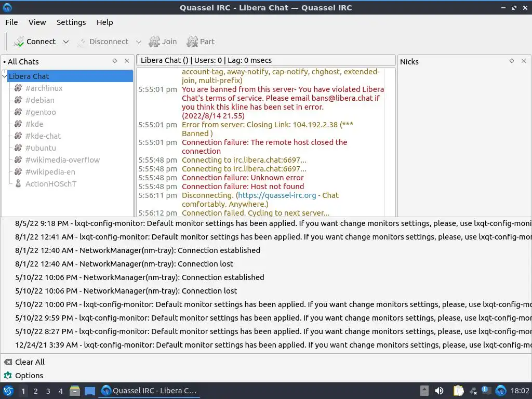Collapse the Libera Chat network tree
The width and height of the screenshot is (532, 399).
[x=5, y=76]
